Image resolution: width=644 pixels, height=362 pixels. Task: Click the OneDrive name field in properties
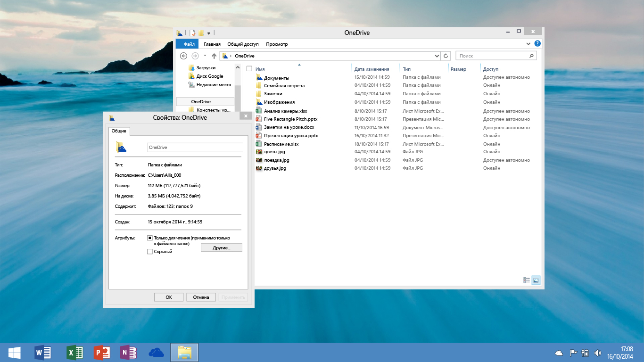[x=195, y=148]
